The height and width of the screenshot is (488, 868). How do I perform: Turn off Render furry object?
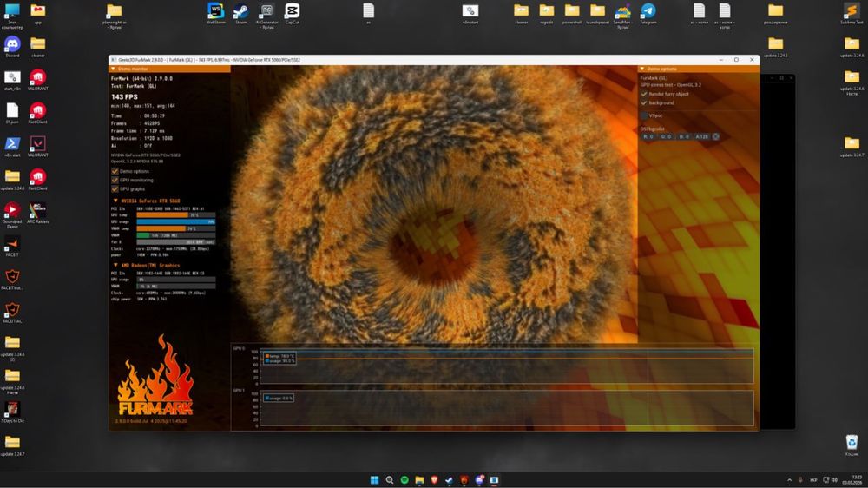click(x=644, y=94)
